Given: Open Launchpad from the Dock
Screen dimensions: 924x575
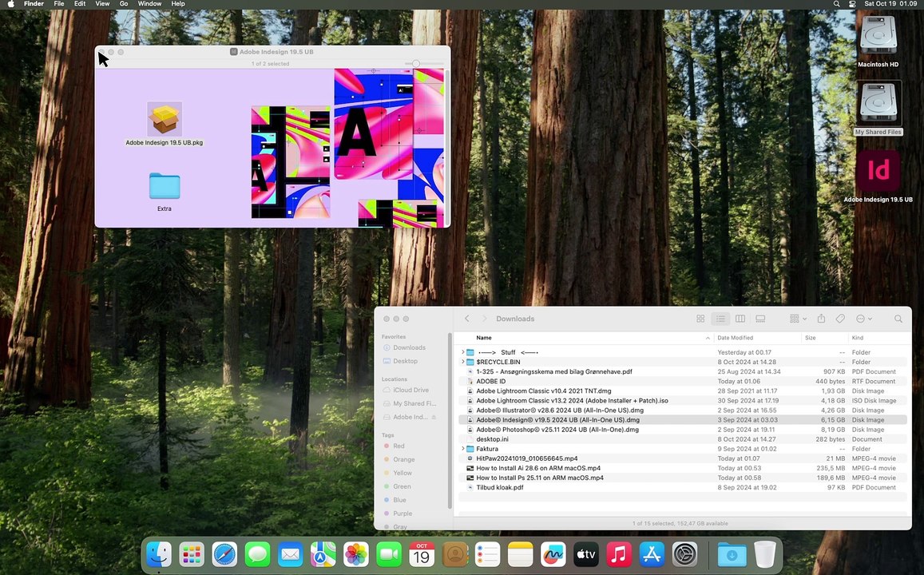Looking at the screenshot, I should 192,554.
